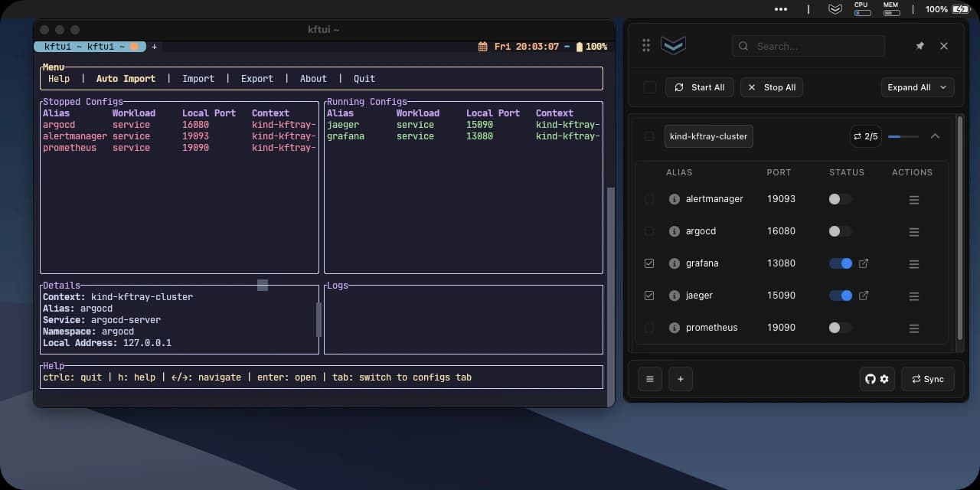Open the Export menu item in kftui
This screenshot has height=490, width=980.
click(x=256, y=78)
